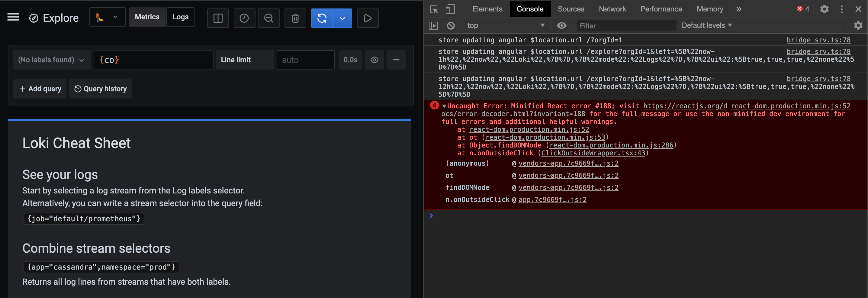The height and width of the screenshot is (298, 868).
Task: Click the console Filter field
Action: coord(627,26)
